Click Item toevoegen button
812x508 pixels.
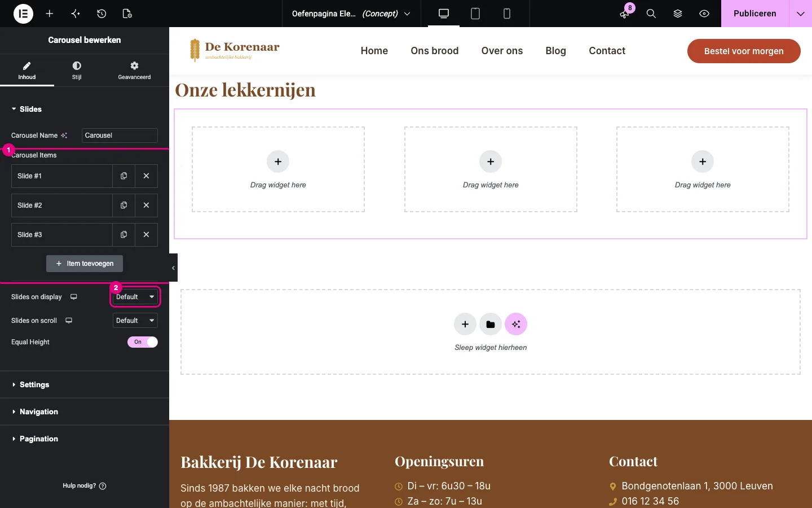click(85, 264)
